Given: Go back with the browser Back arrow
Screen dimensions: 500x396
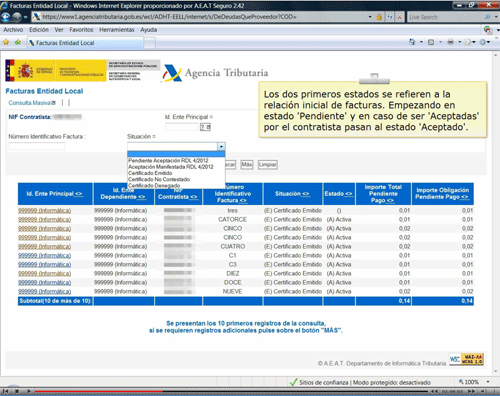Looking at the screenshot, I should (x=6, y=17).
